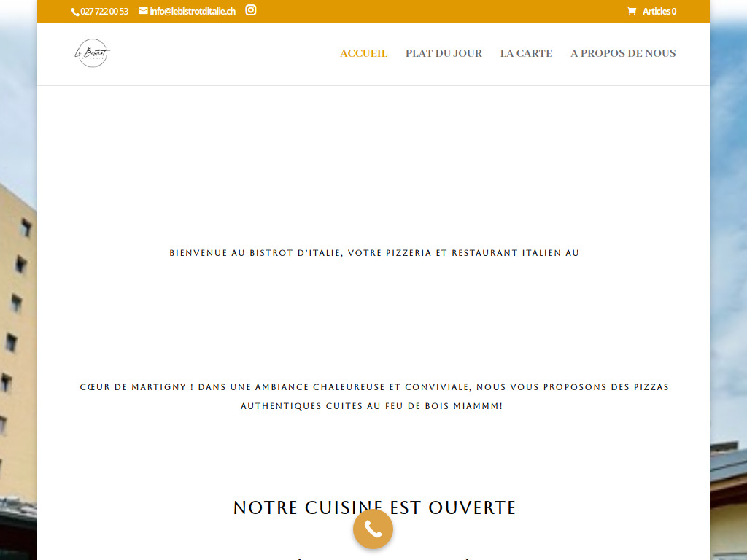Open A PROPOS DE NOUS section
The image size is (747, 560).
[623, 53]
